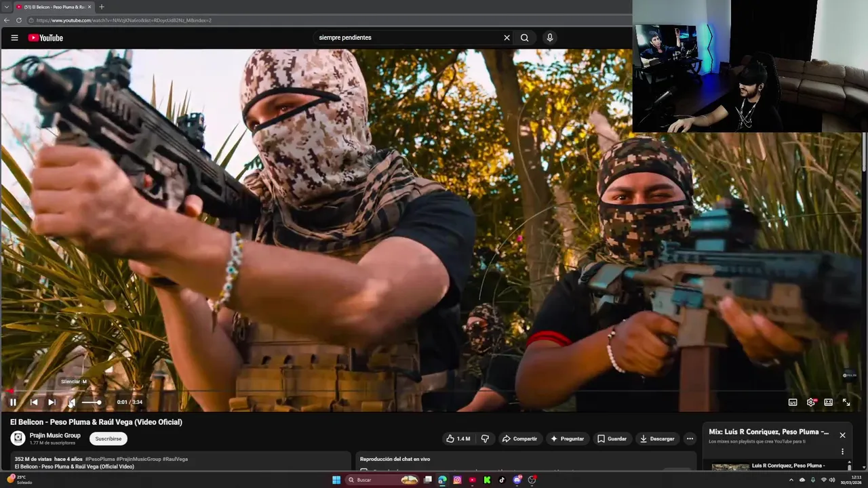Viewport: 868px width, 488px height.
Task: Skip to next video in playlist
Action: 52,402
